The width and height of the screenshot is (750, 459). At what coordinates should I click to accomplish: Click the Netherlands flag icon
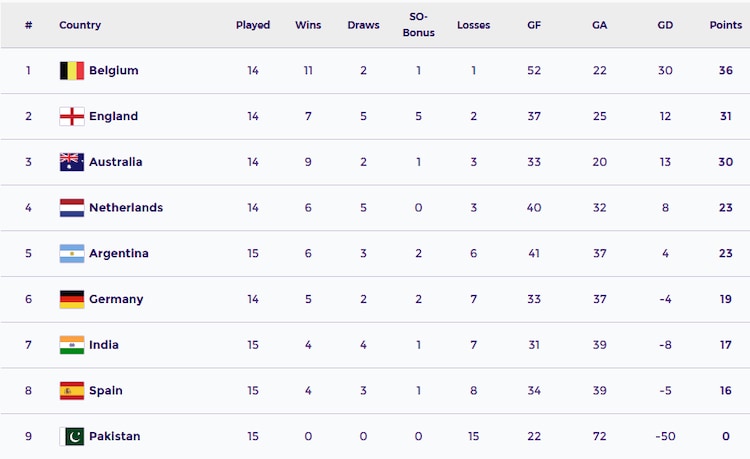coord(72,208)
